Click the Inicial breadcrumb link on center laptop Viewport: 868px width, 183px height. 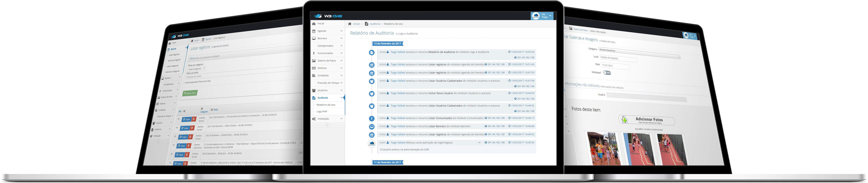(x=356, y=24)
